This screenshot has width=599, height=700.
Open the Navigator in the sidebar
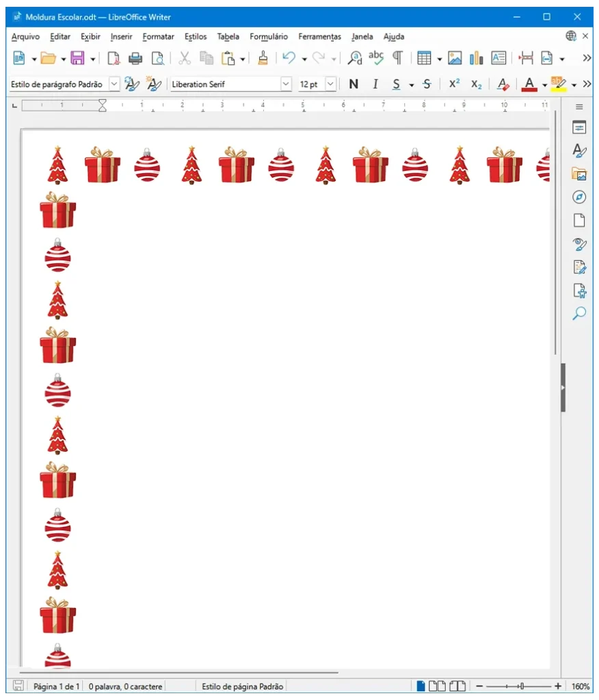click(x=579, y=198)
